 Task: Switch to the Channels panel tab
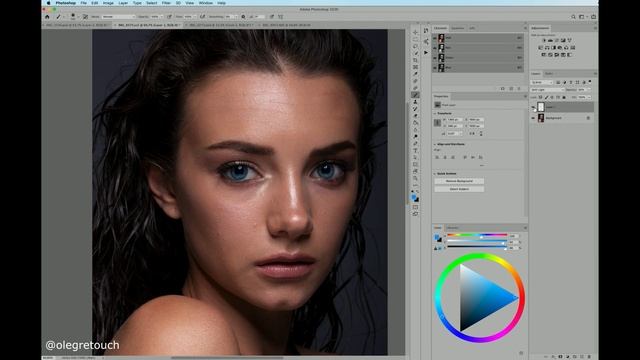(x=440, y=28)
